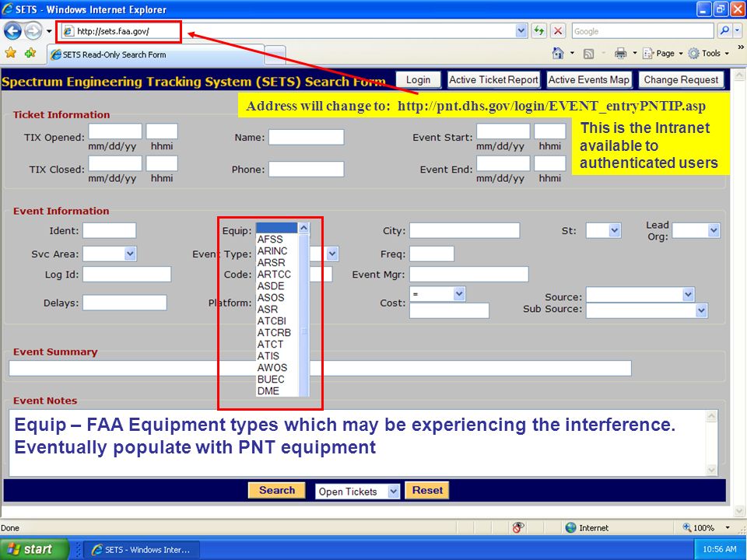Click the Log Id input field
The image size is (747, 560).
(x=127, y=275)
